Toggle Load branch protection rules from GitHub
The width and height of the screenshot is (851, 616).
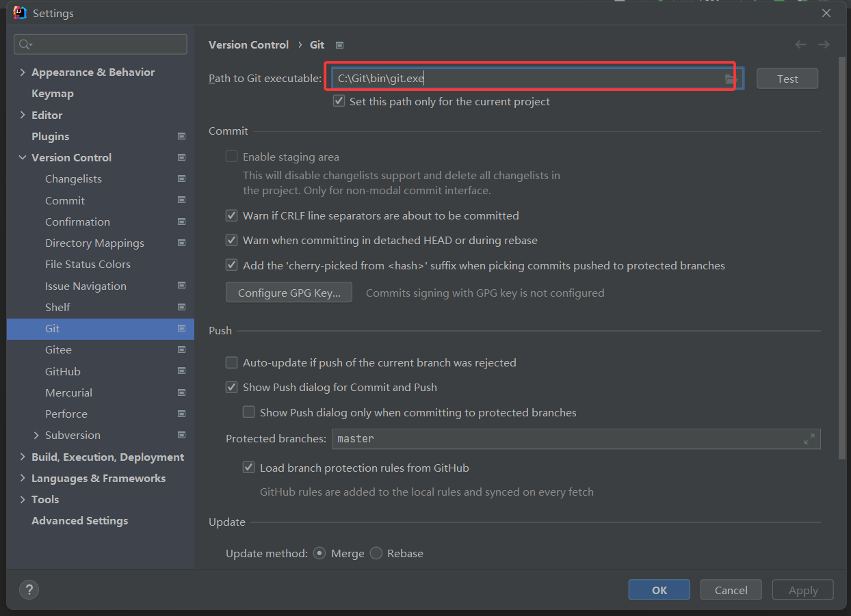tap(249, 468)
